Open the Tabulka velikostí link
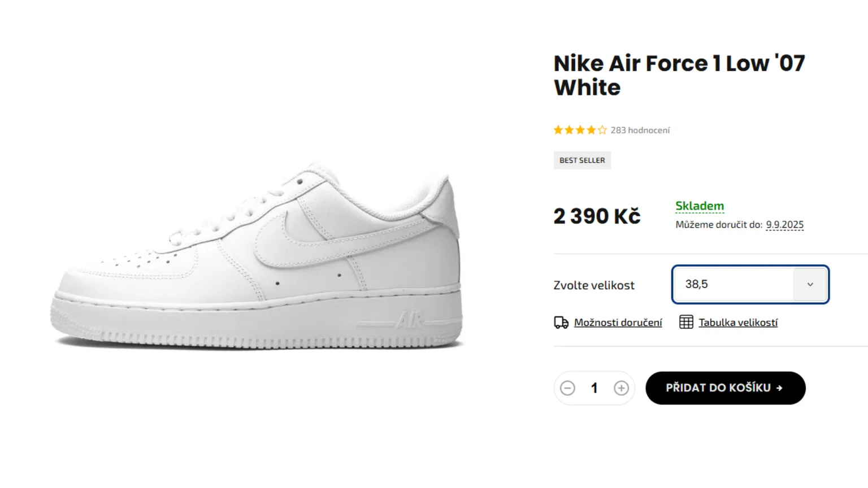This screenshot has height=488, width=868. point(738,323)
